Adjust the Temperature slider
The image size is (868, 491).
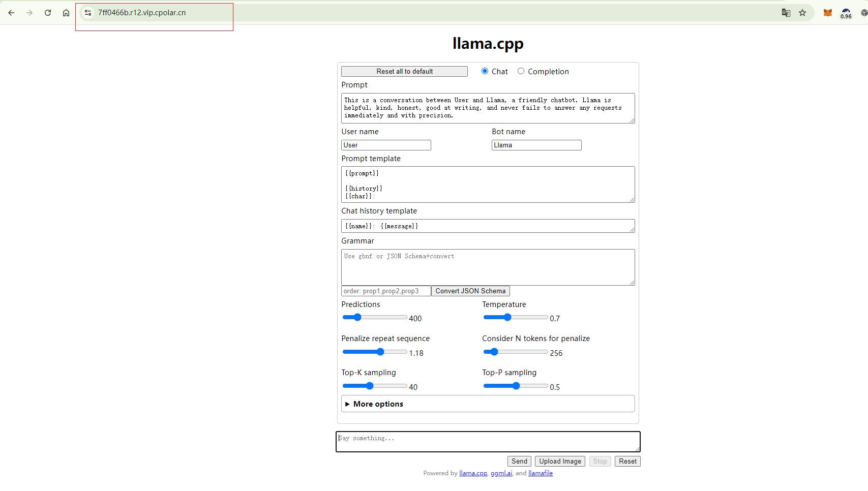tap(516, 317)
